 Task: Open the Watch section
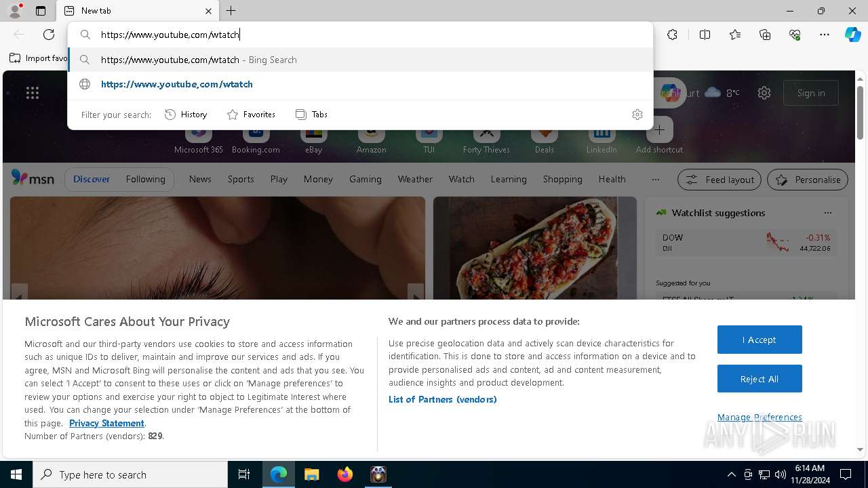(462, 179)
